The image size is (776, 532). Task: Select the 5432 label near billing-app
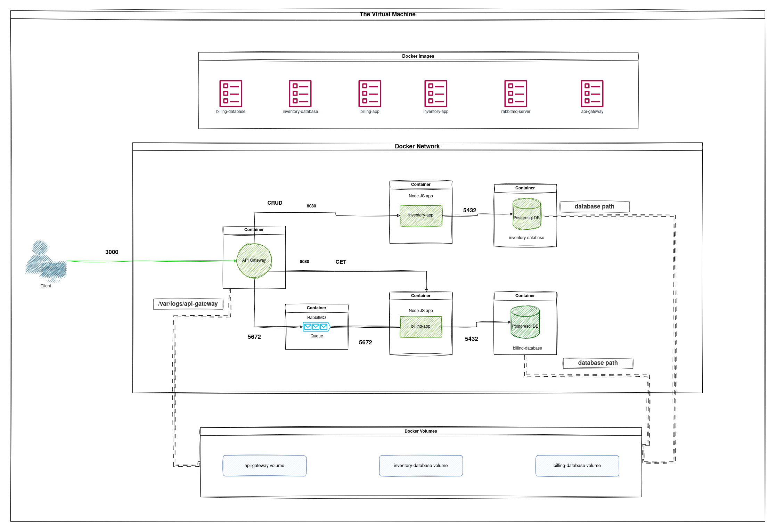click(472, 339)
